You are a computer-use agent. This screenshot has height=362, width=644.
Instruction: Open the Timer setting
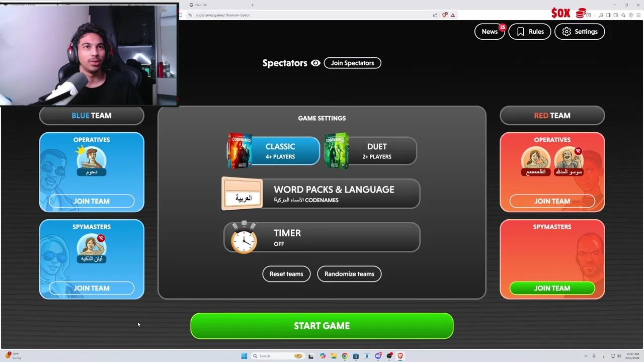point(322,237)
